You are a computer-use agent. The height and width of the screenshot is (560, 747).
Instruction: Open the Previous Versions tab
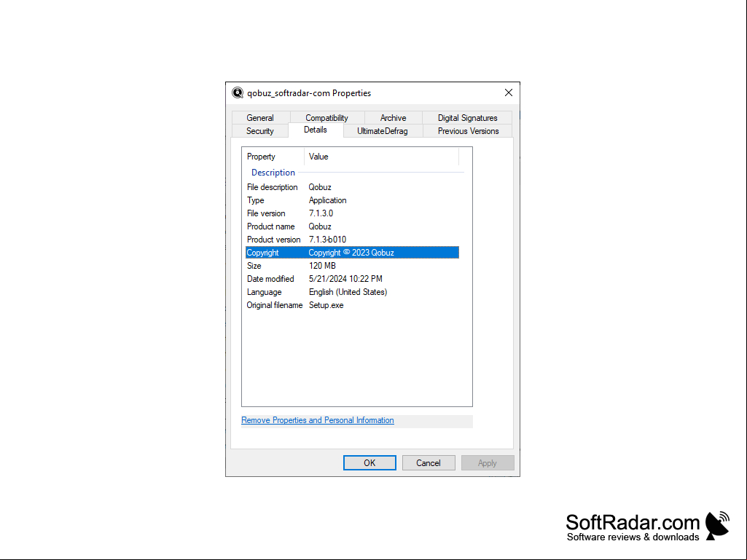469,131
